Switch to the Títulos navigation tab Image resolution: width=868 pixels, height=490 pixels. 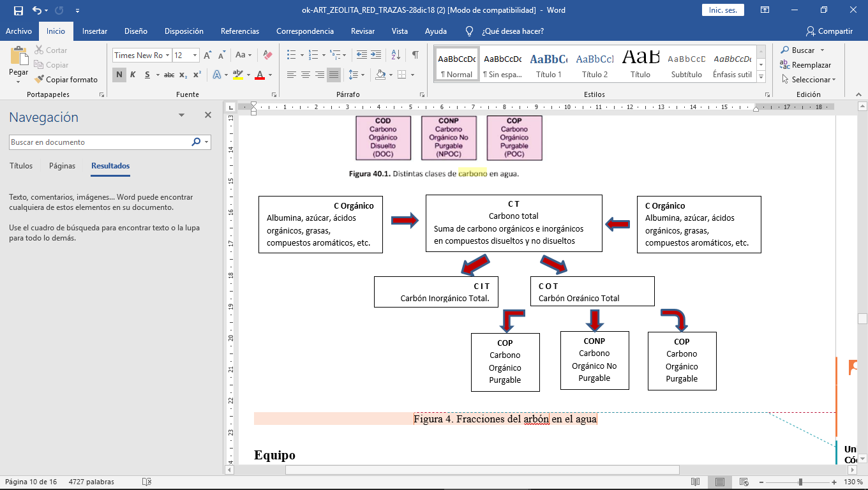coord(21,166)
